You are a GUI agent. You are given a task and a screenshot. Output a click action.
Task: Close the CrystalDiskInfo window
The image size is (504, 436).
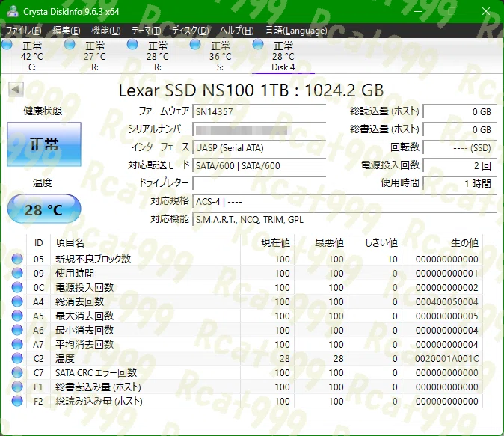coord(486,11)
